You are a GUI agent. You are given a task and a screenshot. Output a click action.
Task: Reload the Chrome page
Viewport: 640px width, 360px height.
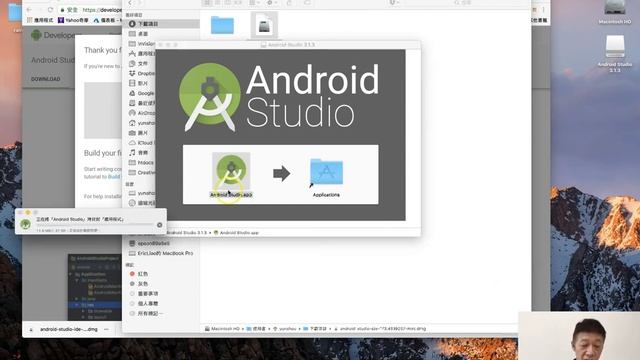(x=50, y=10)
